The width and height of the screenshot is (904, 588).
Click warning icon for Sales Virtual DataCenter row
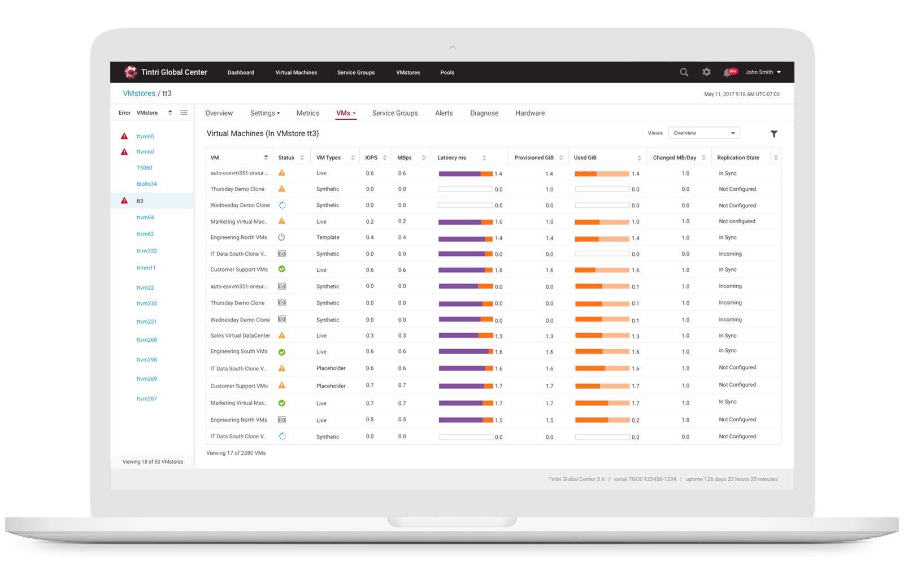282,336
